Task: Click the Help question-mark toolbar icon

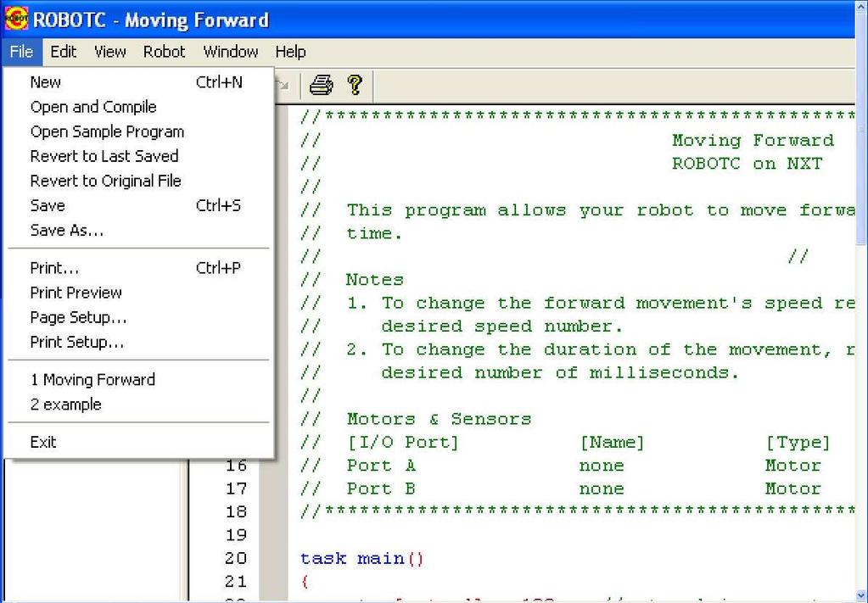Action: coord(355,85)
